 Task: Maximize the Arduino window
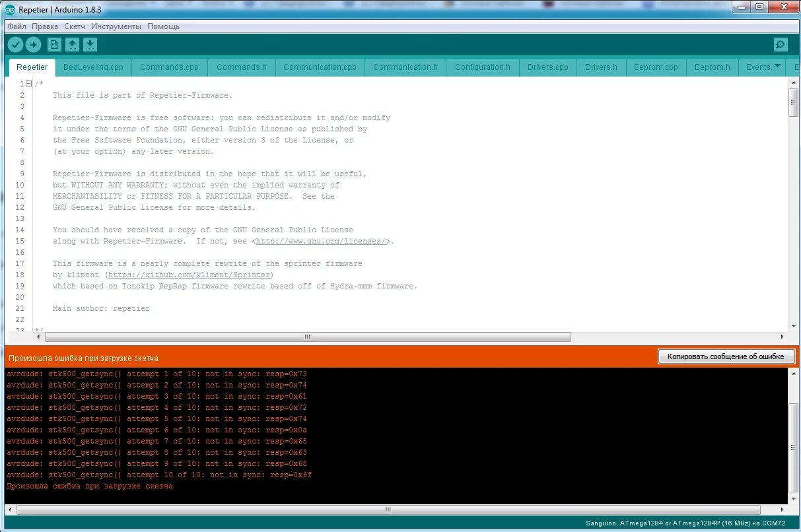(x=759, y=7)
